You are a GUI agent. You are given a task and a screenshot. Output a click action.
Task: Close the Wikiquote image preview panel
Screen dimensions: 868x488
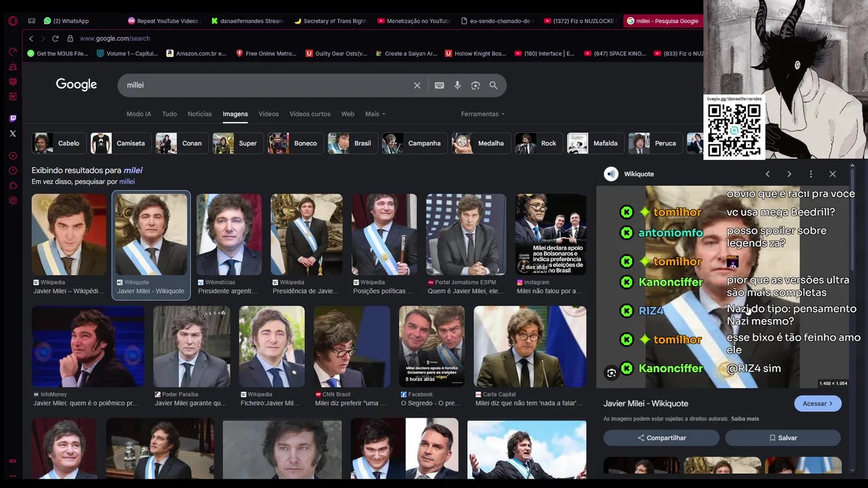[x=833, y=174]
